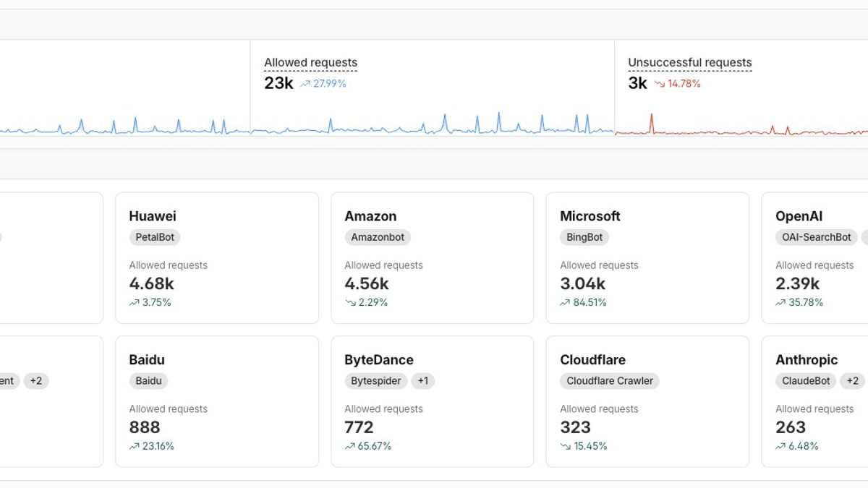This screenshot has height=488, width=868.
Task: Click the 27.99% increase trend indicator
Action: pos(323,84)
